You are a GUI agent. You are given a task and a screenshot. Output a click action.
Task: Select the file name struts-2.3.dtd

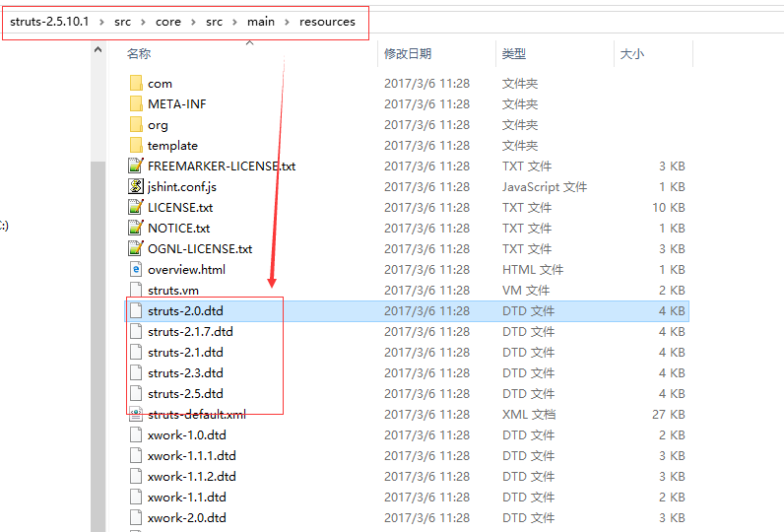point(185,373)
